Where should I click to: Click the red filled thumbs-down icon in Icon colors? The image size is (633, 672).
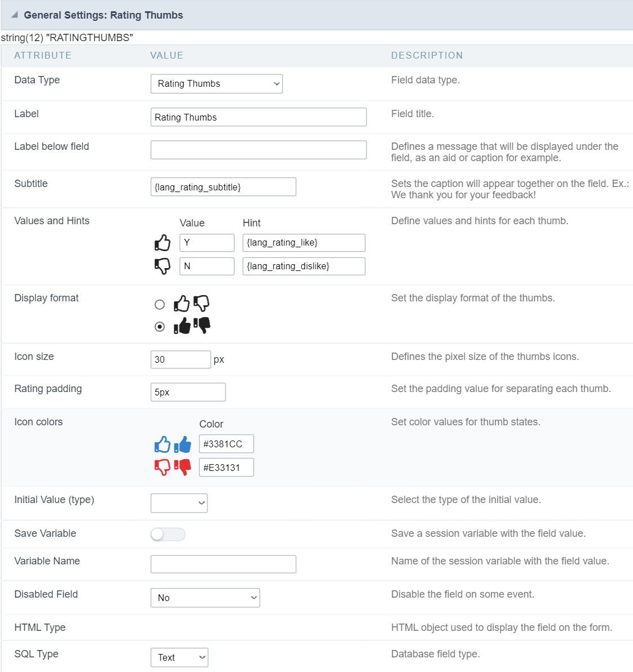(183, 468)
